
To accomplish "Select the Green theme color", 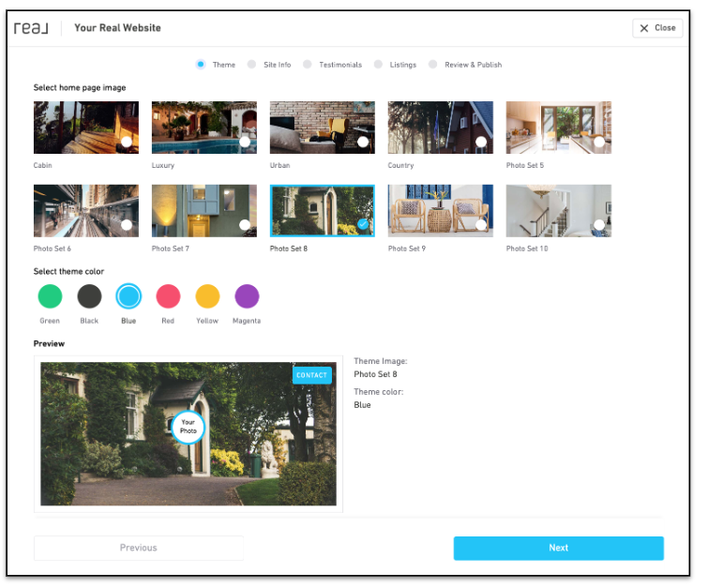I will point(50,296).
